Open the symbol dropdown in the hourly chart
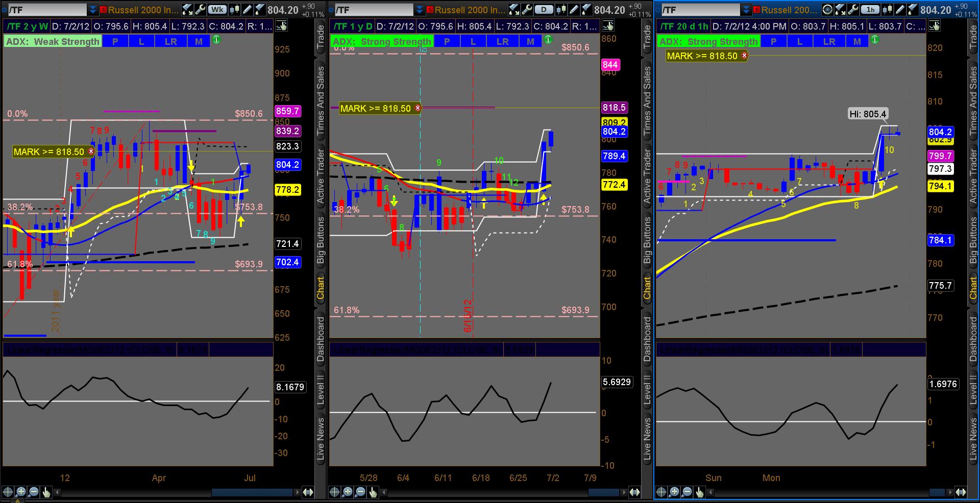The width and height of the screenshot is (980, 503). point(746,10)
